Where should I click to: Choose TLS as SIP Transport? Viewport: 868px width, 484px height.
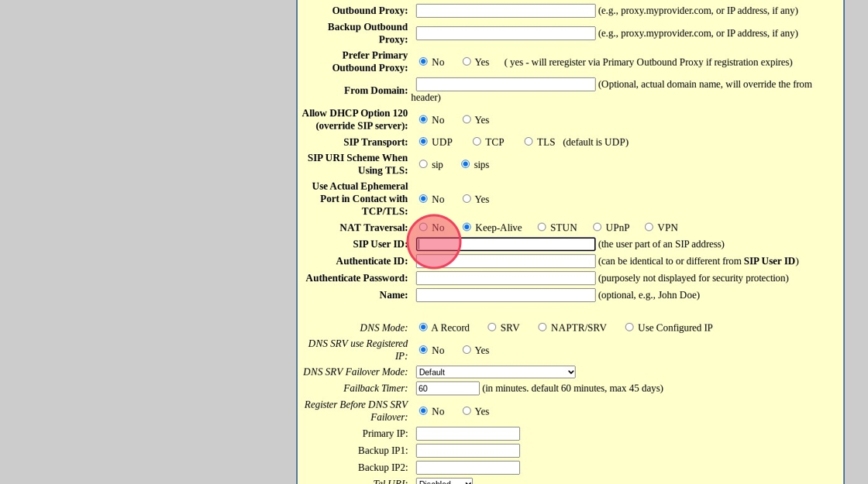pos(529,142)
